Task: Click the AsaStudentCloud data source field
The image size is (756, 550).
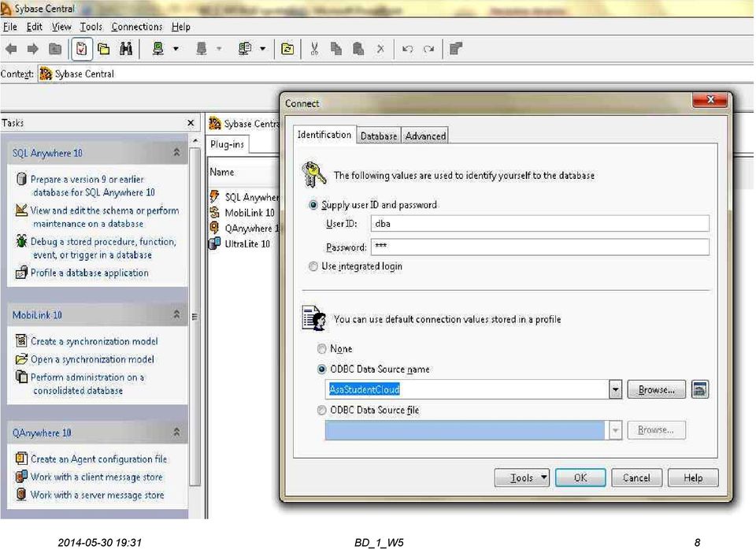Action: [x=467, y=389]
